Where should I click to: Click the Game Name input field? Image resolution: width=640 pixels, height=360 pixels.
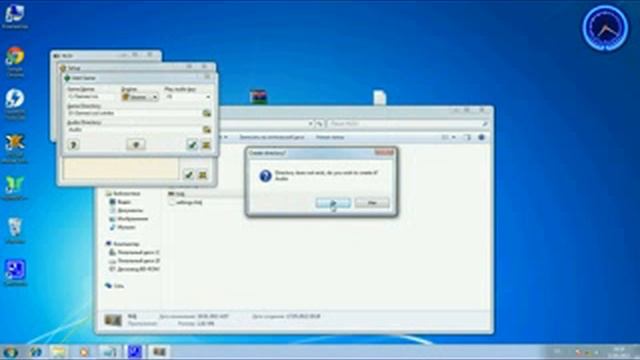(x=92, y=97)
